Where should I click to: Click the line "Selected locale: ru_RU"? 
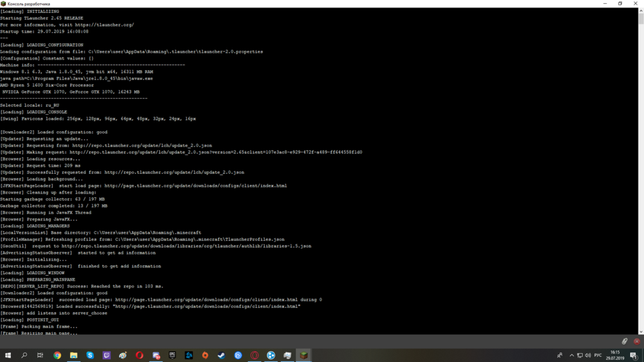pyautogui.click(x=30, y=105)
